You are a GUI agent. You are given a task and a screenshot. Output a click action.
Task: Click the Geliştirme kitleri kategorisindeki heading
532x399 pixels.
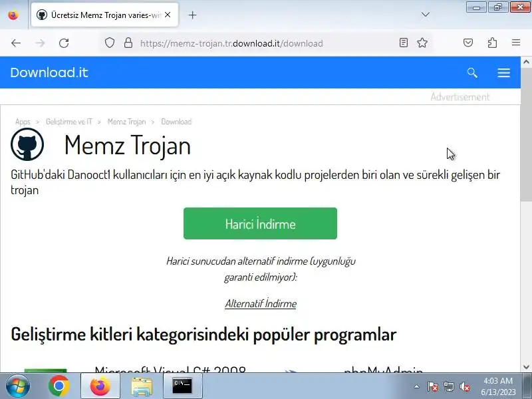coord(203,334)
